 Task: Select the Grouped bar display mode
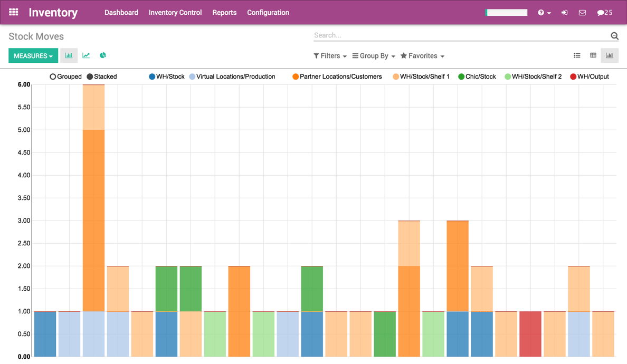click(x=65, y=76)
